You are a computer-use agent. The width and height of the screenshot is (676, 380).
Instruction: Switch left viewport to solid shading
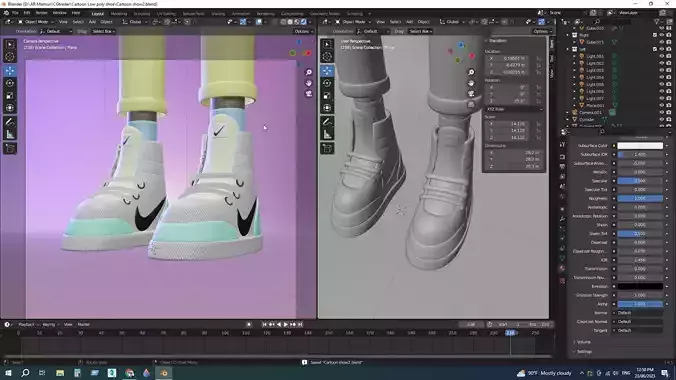(x=290, y=22)
